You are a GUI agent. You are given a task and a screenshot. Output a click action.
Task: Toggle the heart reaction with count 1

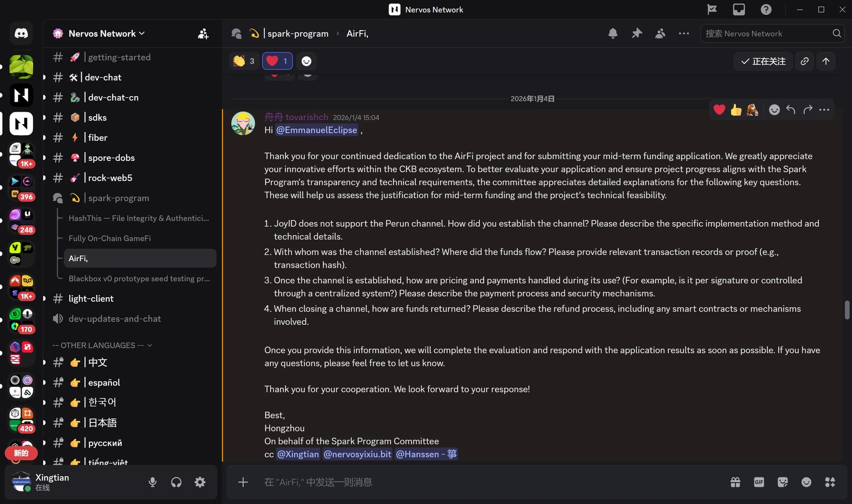click(x=277, y=61)
